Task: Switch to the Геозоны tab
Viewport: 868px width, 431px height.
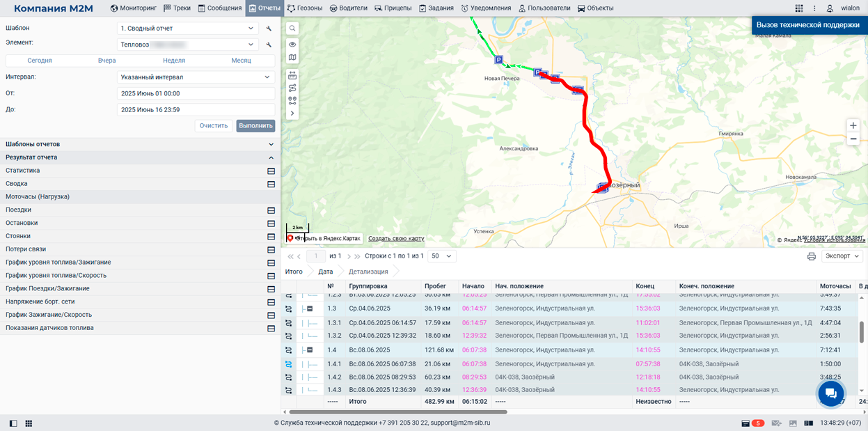Action: [306, 8]
